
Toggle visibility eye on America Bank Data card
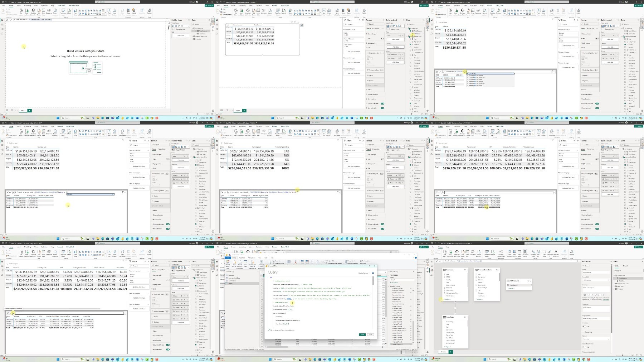497,270
